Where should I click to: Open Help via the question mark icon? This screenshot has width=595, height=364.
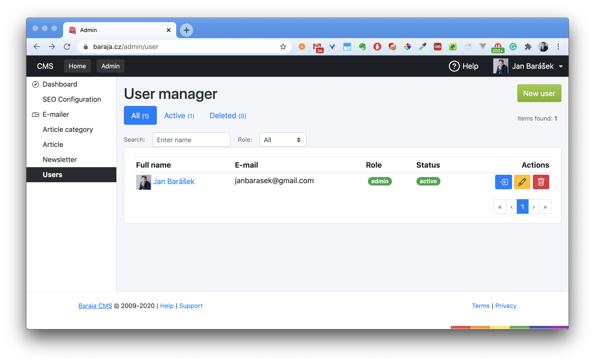pyautogui.click(x=454, y=66)
